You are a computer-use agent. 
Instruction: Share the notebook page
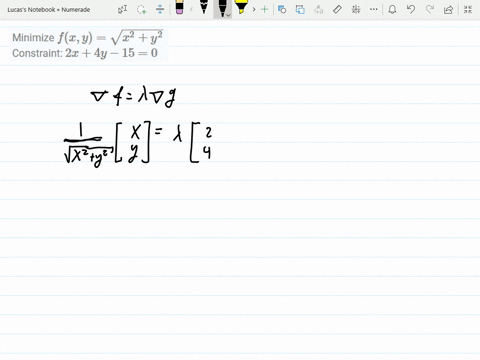449,9
